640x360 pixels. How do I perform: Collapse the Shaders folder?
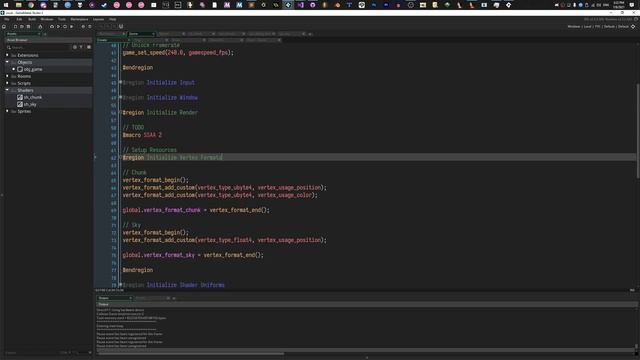click(x=7, y=90)
